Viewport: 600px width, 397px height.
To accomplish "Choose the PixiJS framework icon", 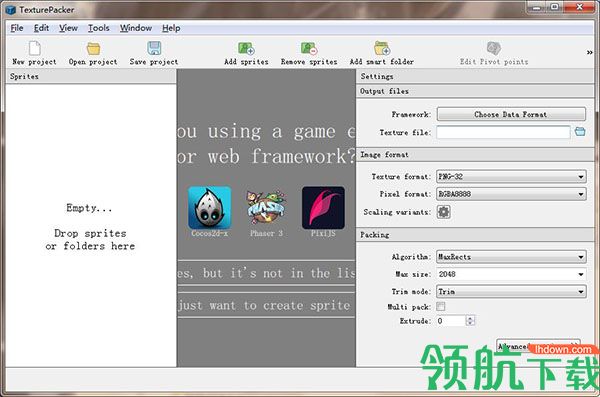I will [x=323, y=208].
